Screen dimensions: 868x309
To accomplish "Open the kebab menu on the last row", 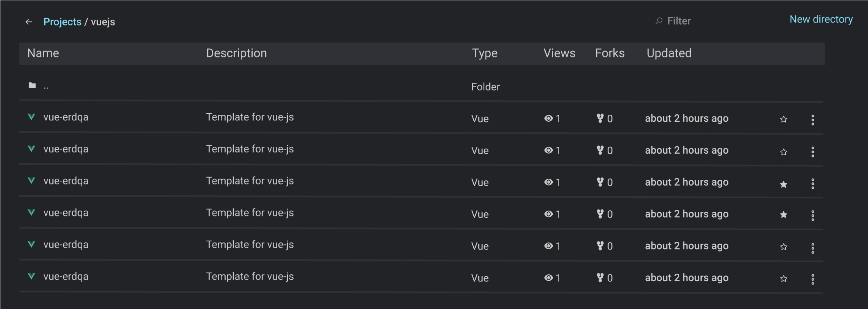I will tap(813, 279).
